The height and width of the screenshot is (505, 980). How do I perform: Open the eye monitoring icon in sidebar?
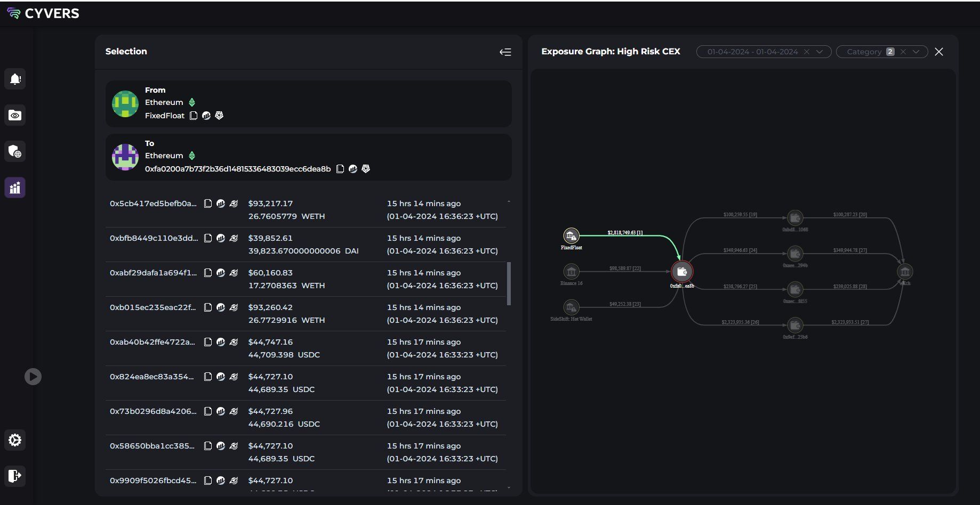pos(15,115)
